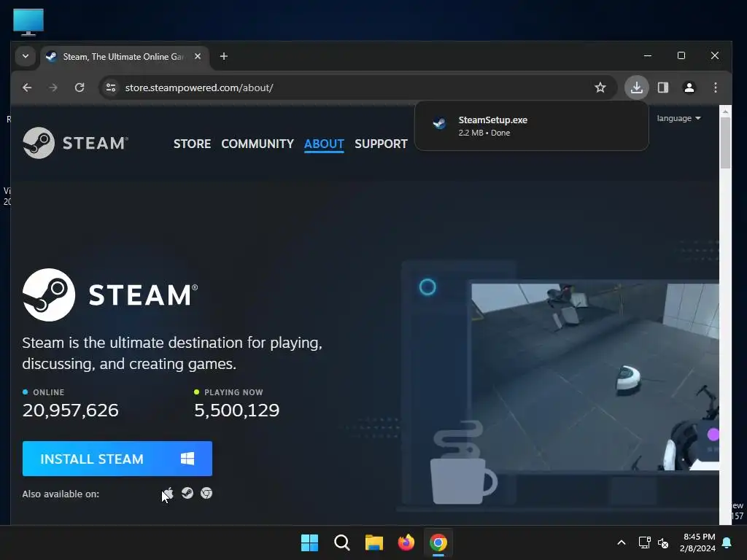The width and height of the screenshot is (747, 560).
Task: Open the notification bell icon
Action: coord(727,542)
